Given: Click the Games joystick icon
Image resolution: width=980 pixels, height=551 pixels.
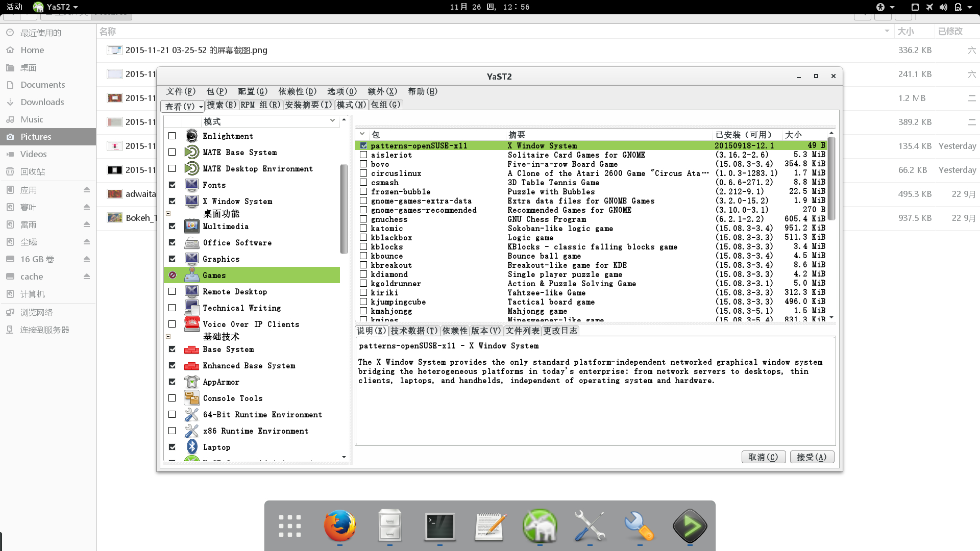Looking at the screenshot, I should click(192, 275).
